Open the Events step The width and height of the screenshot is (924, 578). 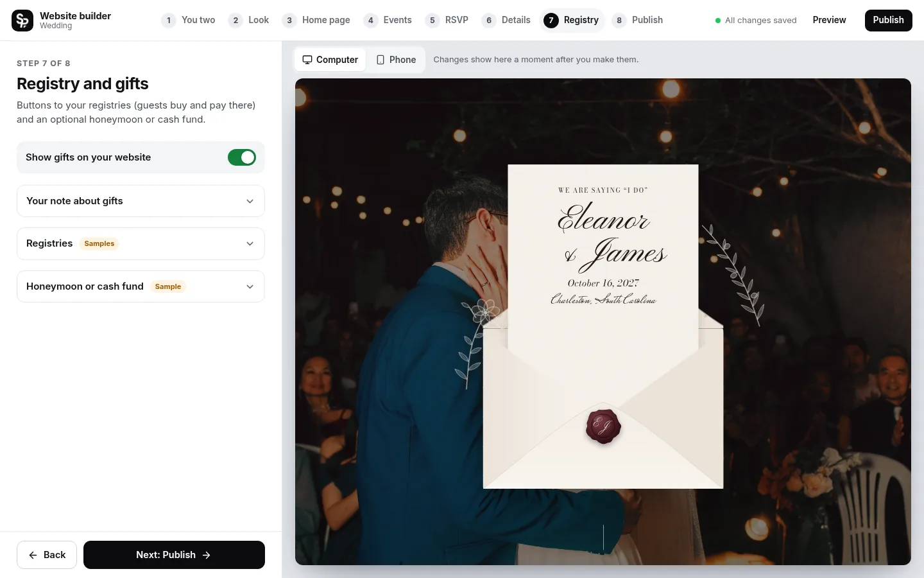[388, 21]
